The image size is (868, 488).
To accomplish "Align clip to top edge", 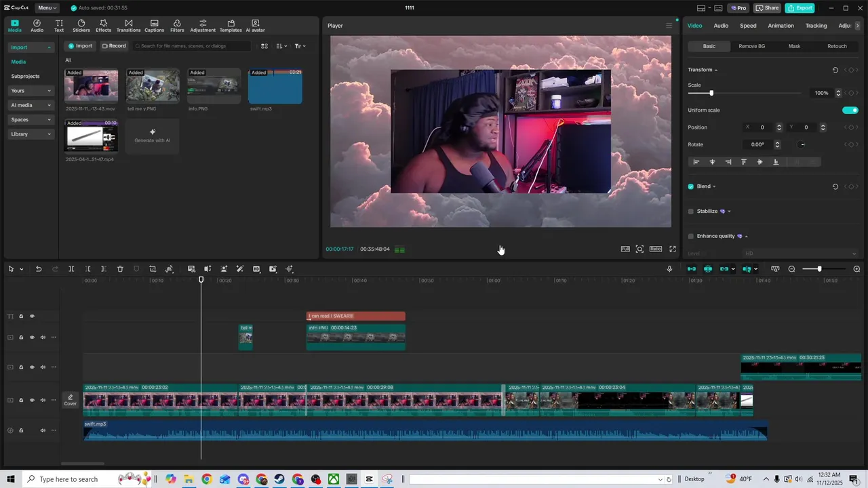I will point(744,162).
